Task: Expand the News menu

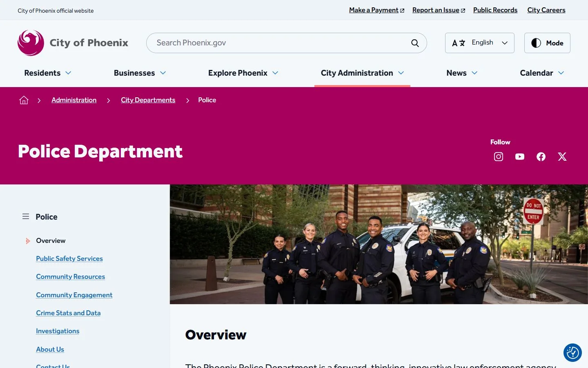Action: 462,73
